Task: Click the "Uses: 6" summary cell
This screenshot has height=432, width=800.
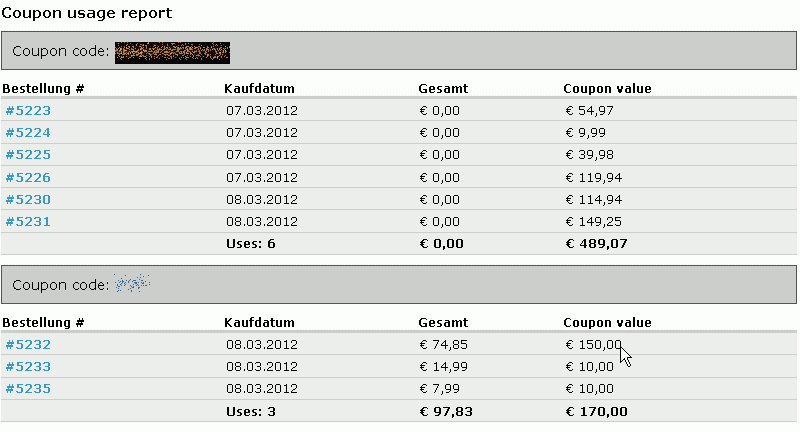Action: [251, 244]
